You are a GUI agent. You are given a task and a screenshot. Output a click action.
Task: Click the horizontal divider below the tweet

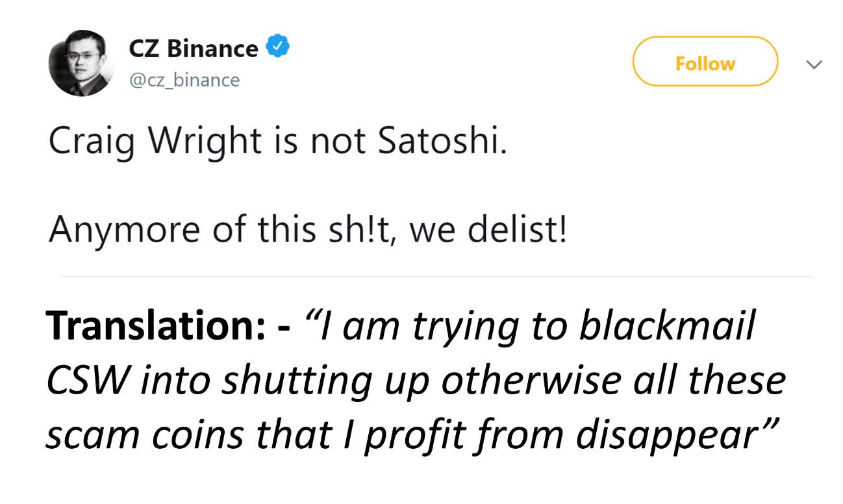tap(436, 277)
